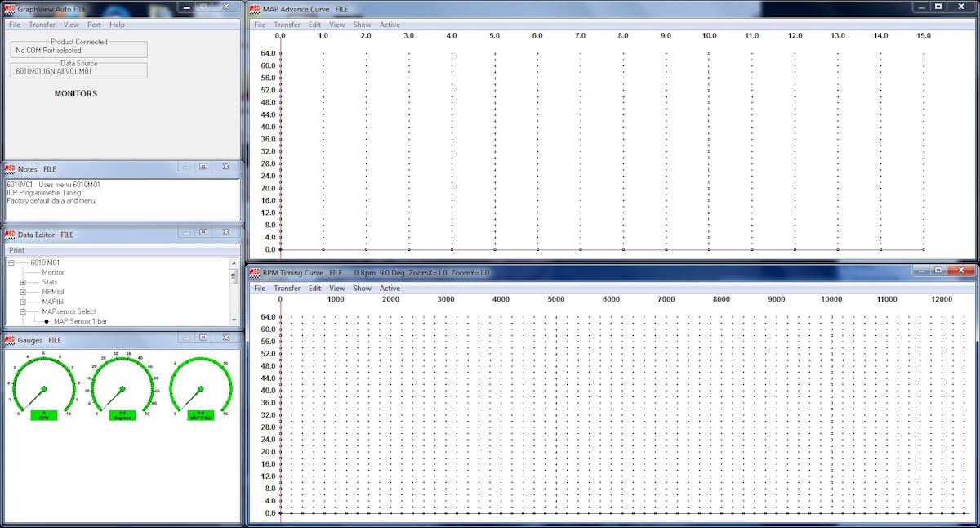Click Print in the Data Editor
This screenshot has width=980, height=528.
[x=17, y=249]
